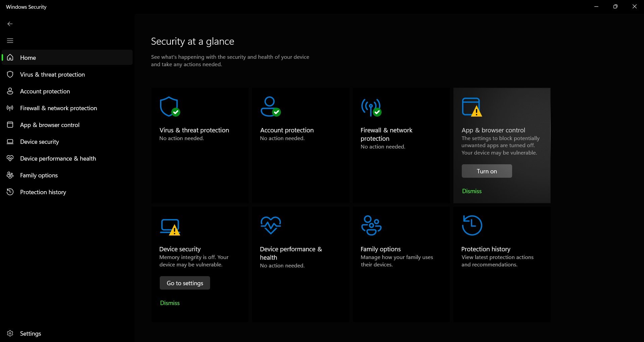Open App & browser control from sidebar

pos(67,125)
